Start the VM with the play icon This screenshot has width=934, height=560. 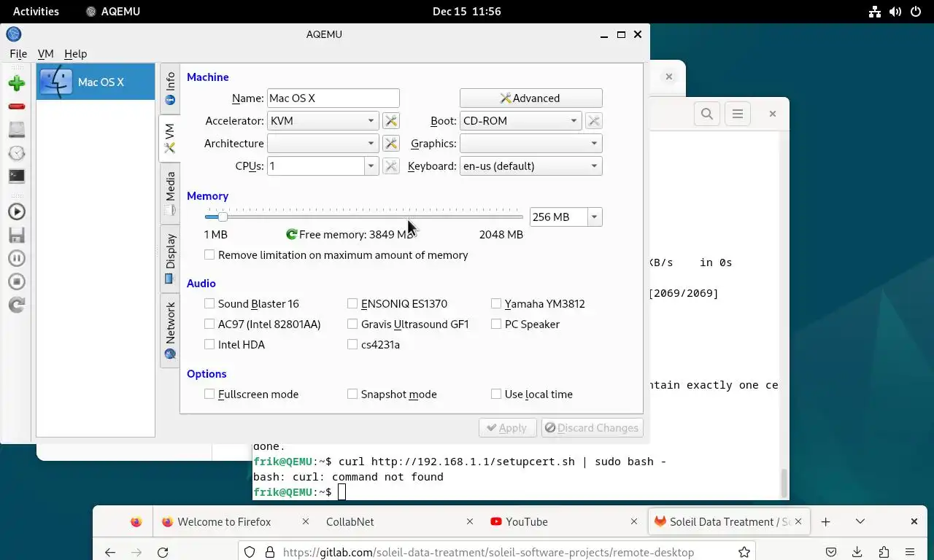click(16, 211)
